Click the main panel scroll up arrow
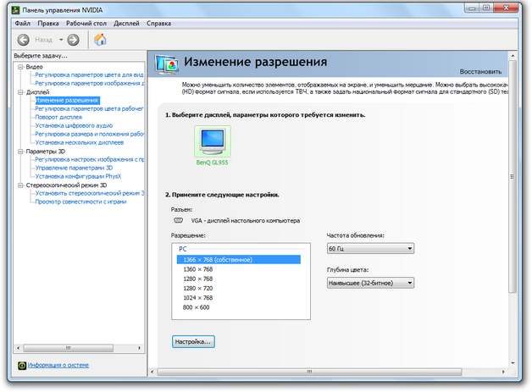This screenshot has height=392, width=532. pyautogui.click(x=513, y=56)
